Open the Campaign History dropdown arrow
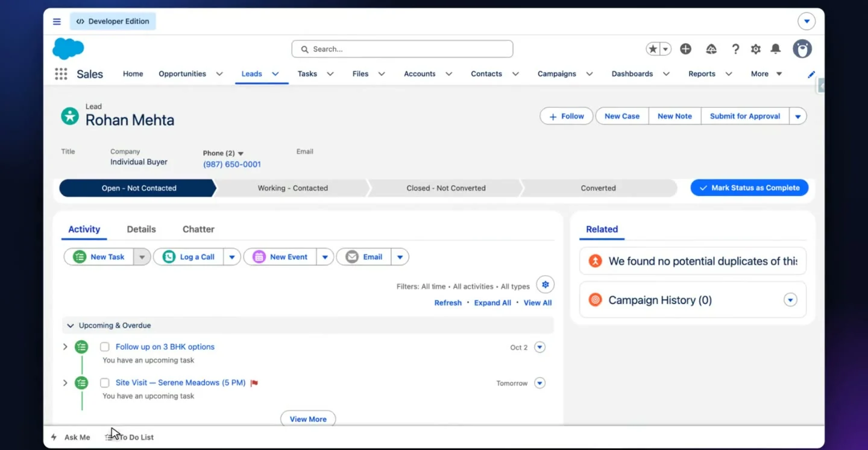Image resolution: width=868 pixels, height=450 pixels. tap(790, 300)
